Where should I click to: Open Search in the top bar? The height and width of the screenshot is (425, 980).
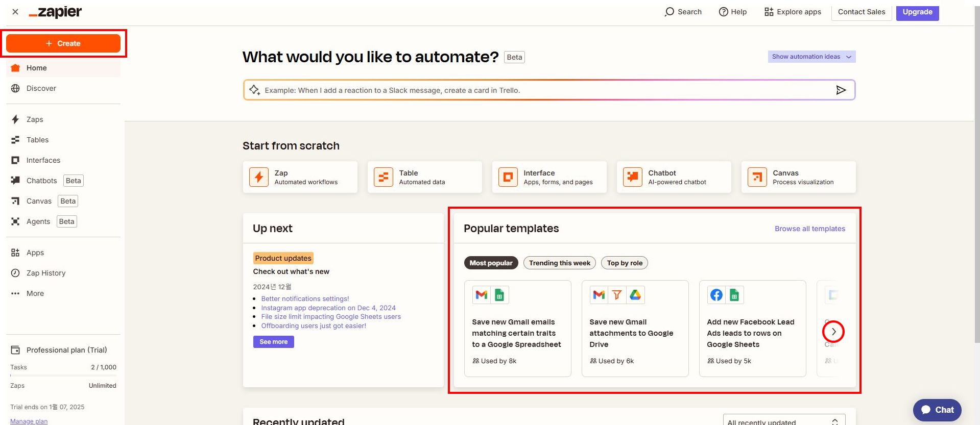pyautogui.click(x=683, y=12)
